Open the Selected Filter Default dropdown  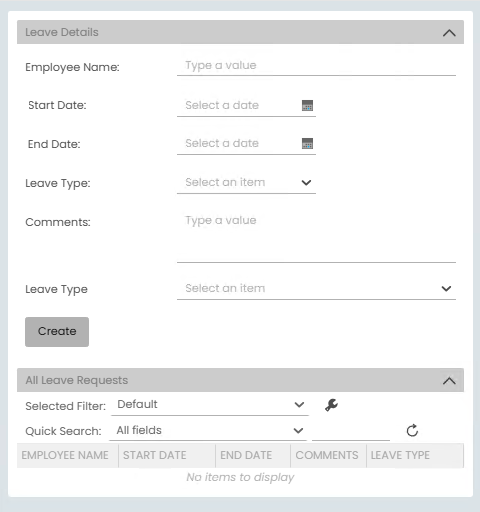[x=210, y=405]
